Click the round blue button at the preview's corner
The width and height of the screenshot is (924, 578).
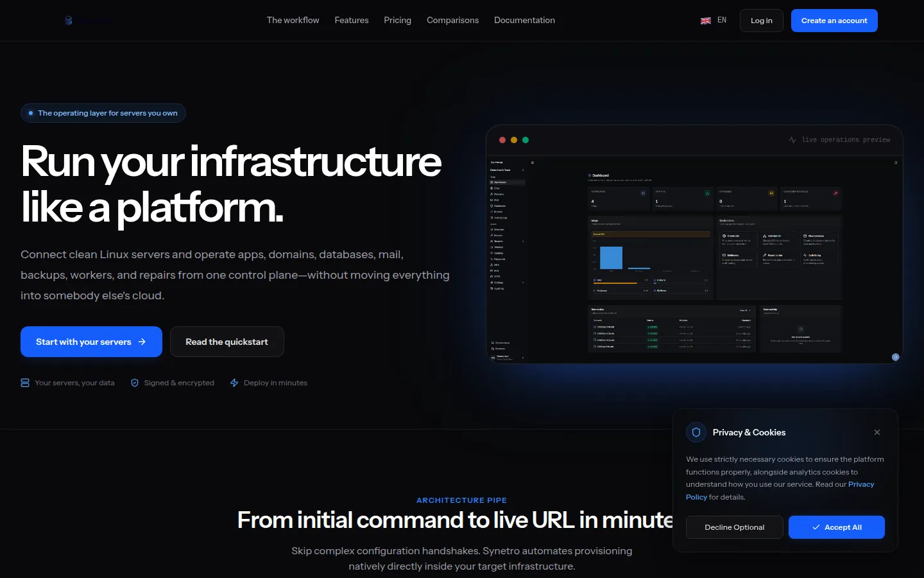(x=896, y=357)
